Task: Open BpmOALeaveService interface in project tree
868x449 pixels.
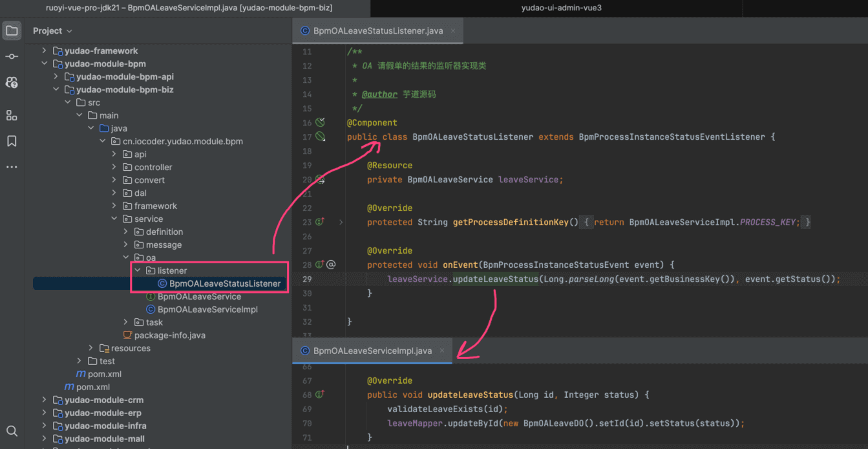Action: click(198, 296)
